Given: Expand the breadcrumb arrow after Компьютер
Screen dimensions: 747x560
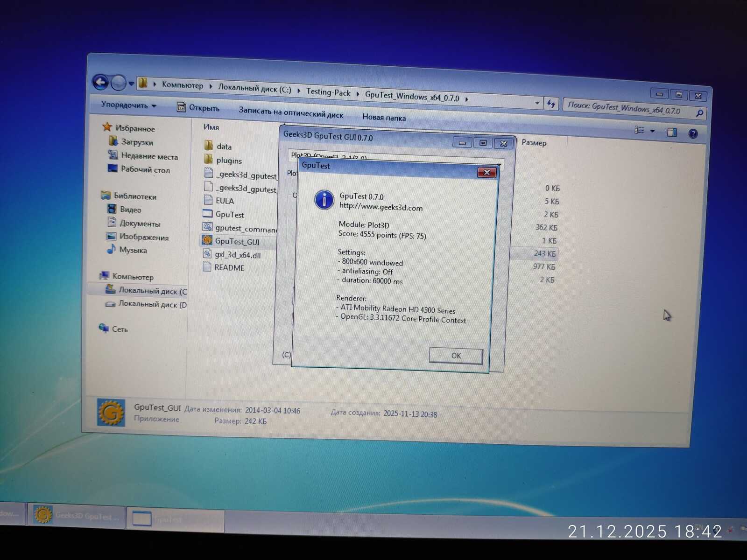Looking at the screenshot, I should pyautogui.click(x=211, y=86).
